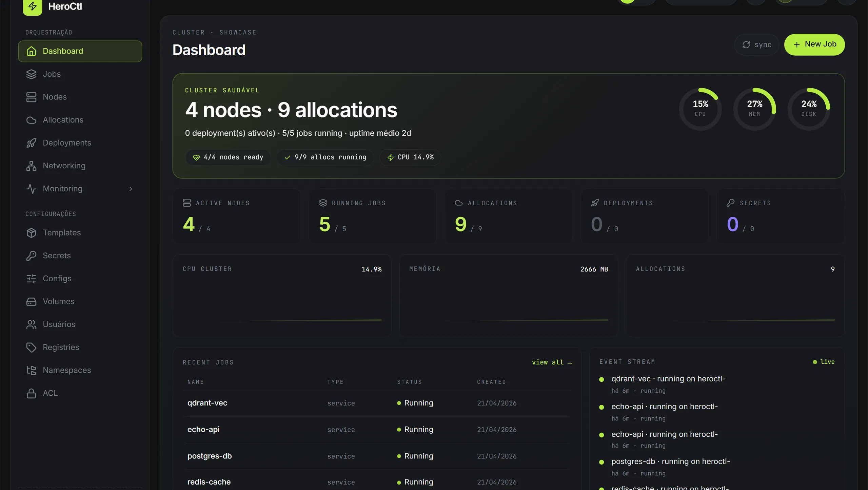Open Networking via its network icon
Image resolution: width=868 pixels, height=490 pixels.
[x=31, y=166]
